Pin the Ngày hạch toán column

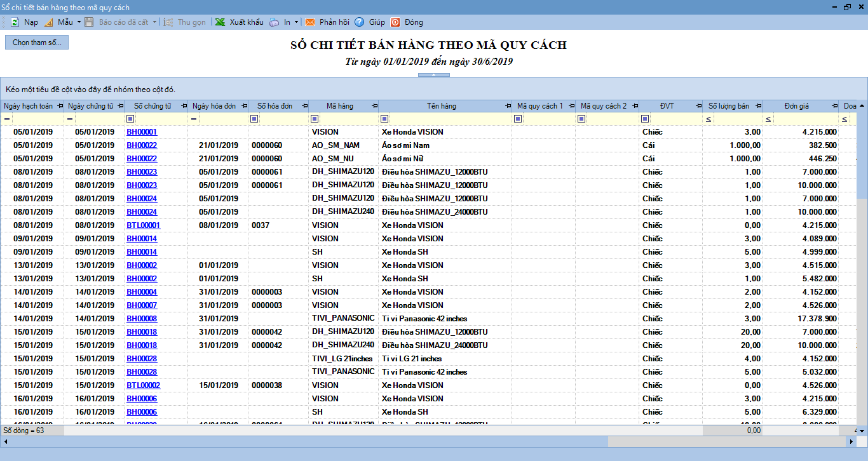point(60,106)
